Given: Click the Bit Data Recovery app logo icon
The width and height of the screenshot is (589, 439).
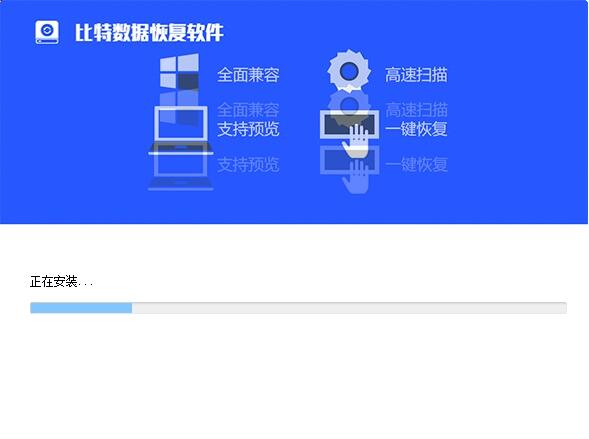Looking at the screenshot, I should point(47,32).
